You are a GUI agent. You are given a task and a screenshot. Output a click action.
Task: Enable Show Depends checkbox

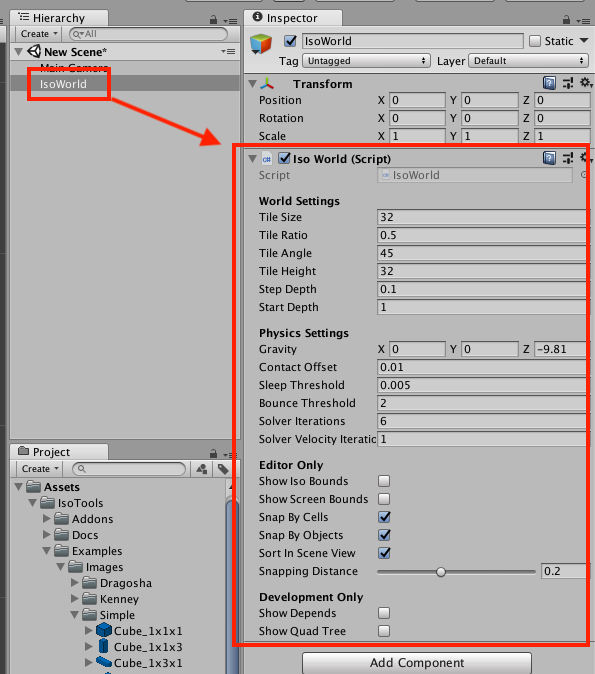coord(384,613)
